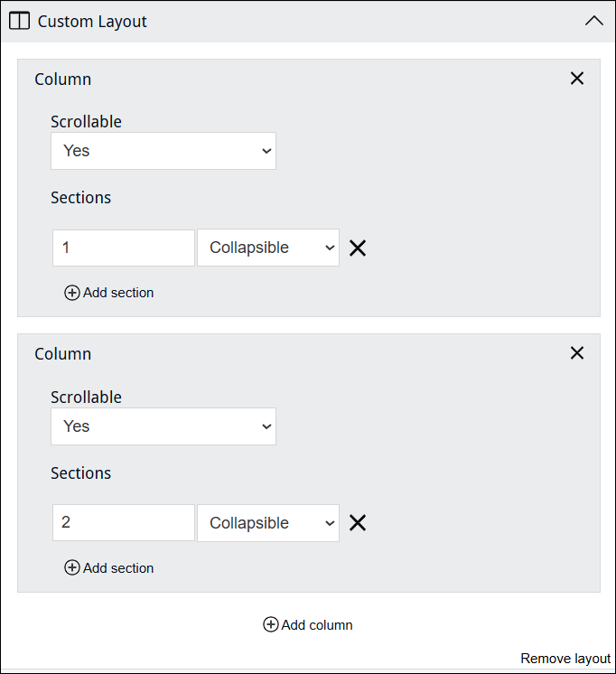This screenshot has height=674, width=616.
Task: Click the Custom Layout columns icon
Action: tap(19, 21)
